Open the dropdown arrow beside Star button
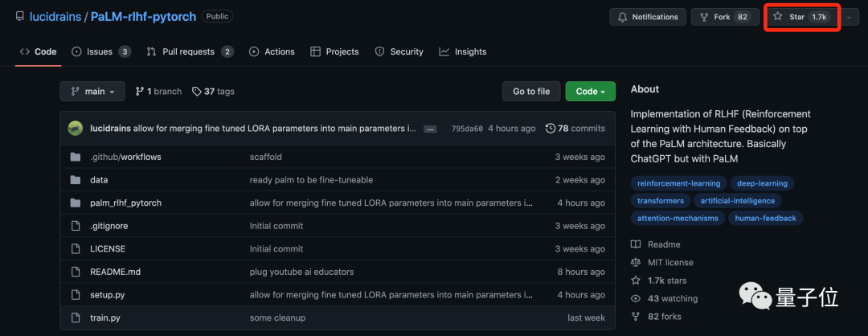 click(x=849, y=17)
